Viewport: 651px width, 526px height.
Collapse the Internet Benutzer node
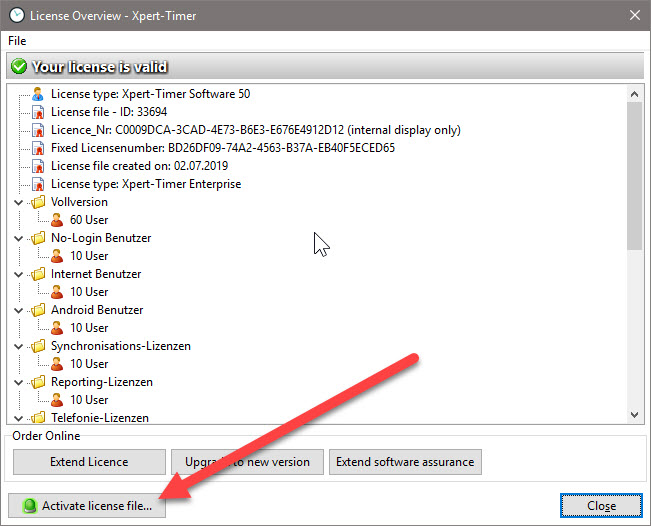[x=19, y=274]
